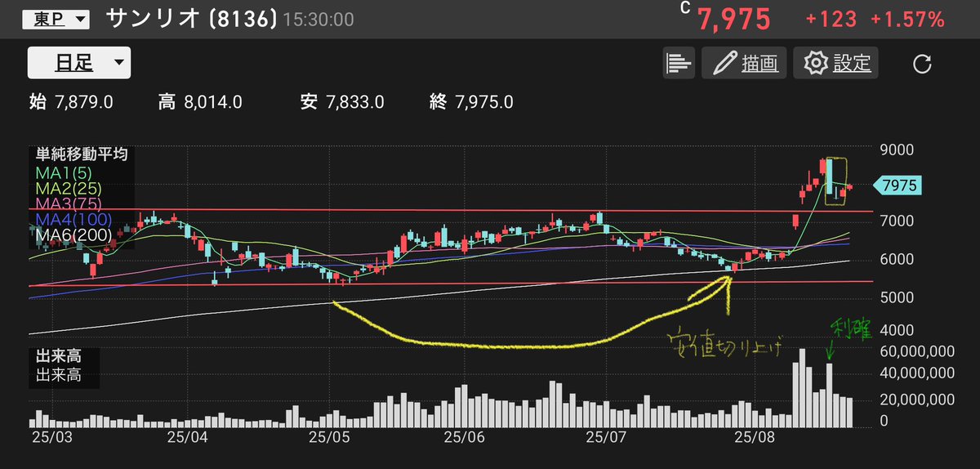The height and width of the screenshot is (469, 980).
Task: Select the 終 7,975.0 close price
Action: coord(471,102)
